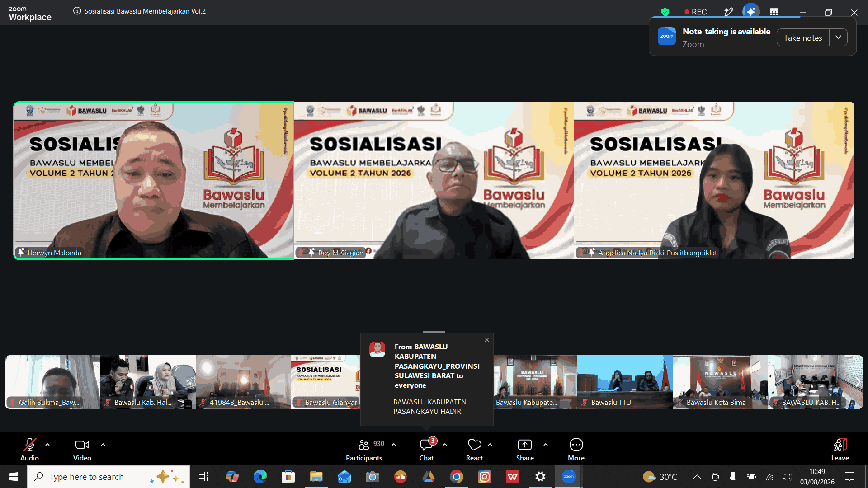
Task: Start screen Share
Action: 525,449
